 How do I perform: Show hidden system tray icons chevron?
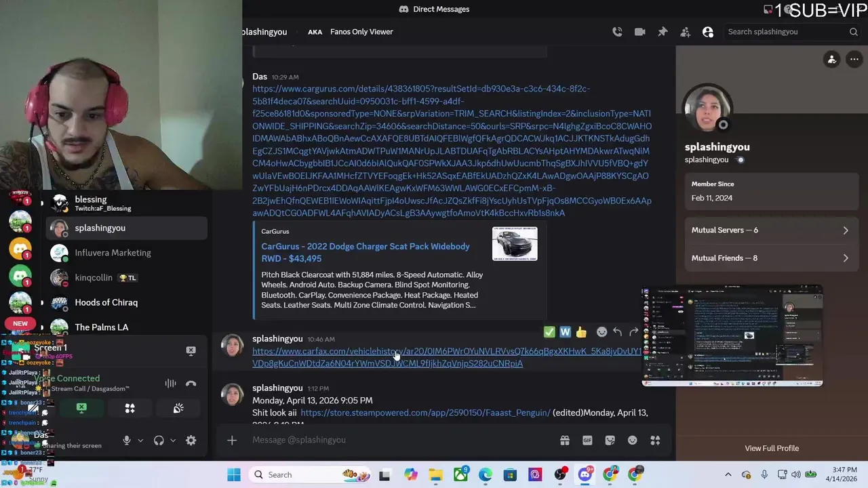coord(728,475)
